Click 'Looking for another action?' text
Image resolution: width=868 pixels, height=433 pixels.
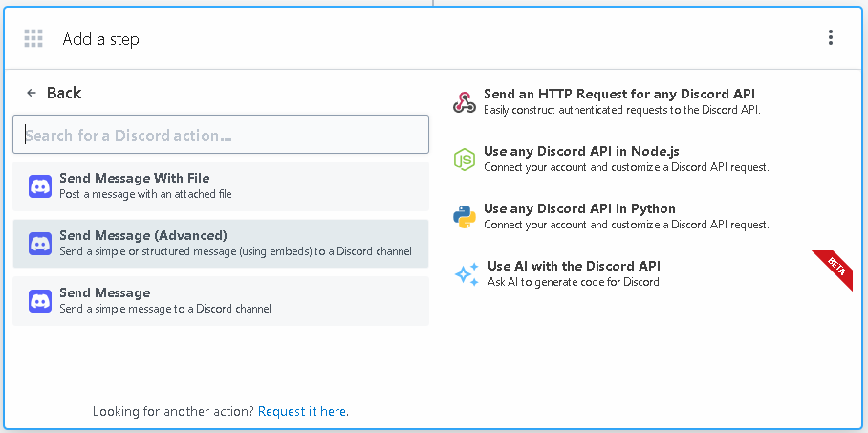click(173, 411)
